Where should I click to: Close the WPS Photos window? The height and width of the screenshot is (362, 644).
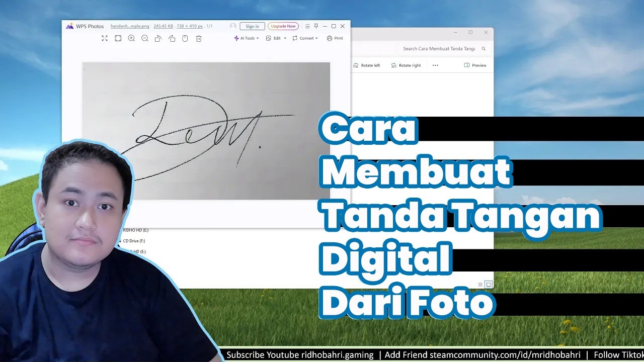coord(343,26)
